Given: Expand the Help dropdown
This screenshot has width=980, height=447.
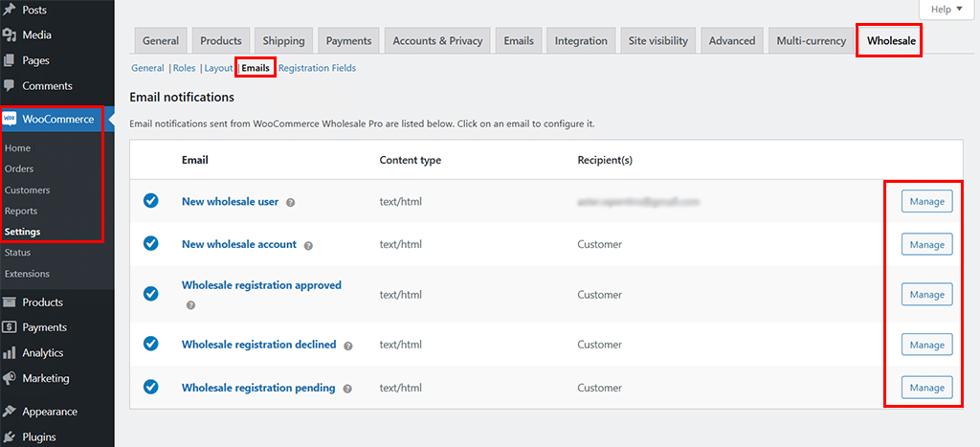Looking at the screenshot, I should coord(947,10).
